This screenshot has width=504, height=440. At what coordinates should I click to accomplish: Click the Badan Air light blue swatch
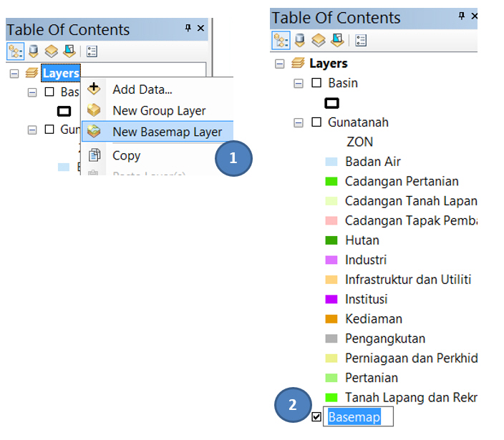click(x=331, y=162)
